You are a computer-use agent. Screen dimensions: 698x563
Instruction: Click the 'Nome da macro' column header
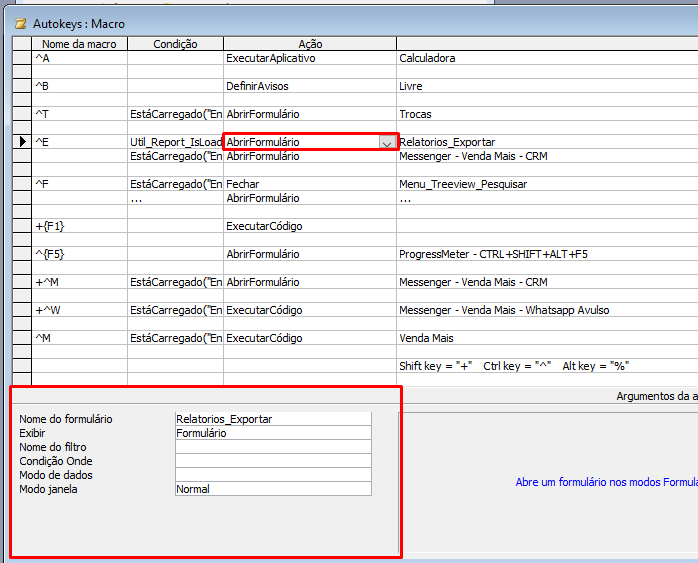79,44
